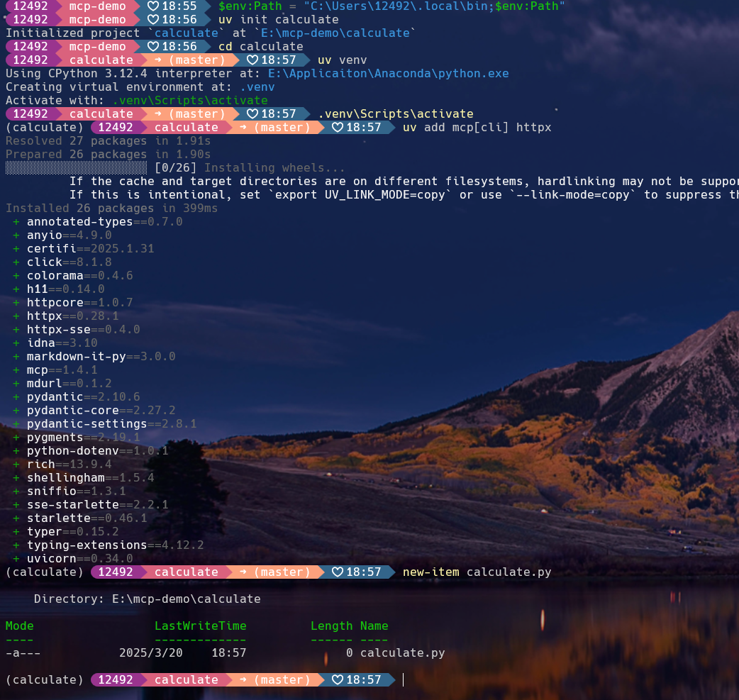Select calculate.py in the directory listing row

402,652
